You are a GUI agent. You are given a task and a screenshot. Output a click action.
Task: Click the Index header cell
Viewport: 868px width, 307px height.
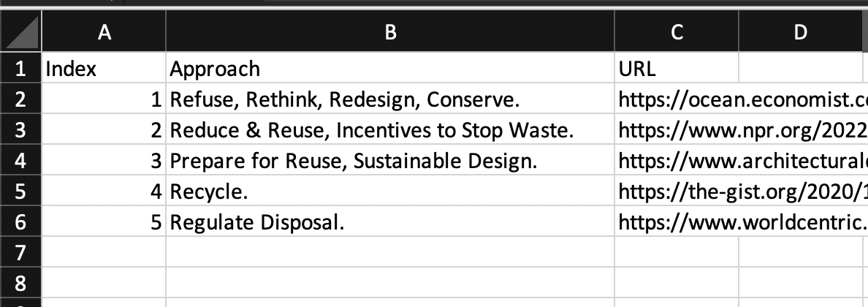pyautogui.click(x=104, y=69)
